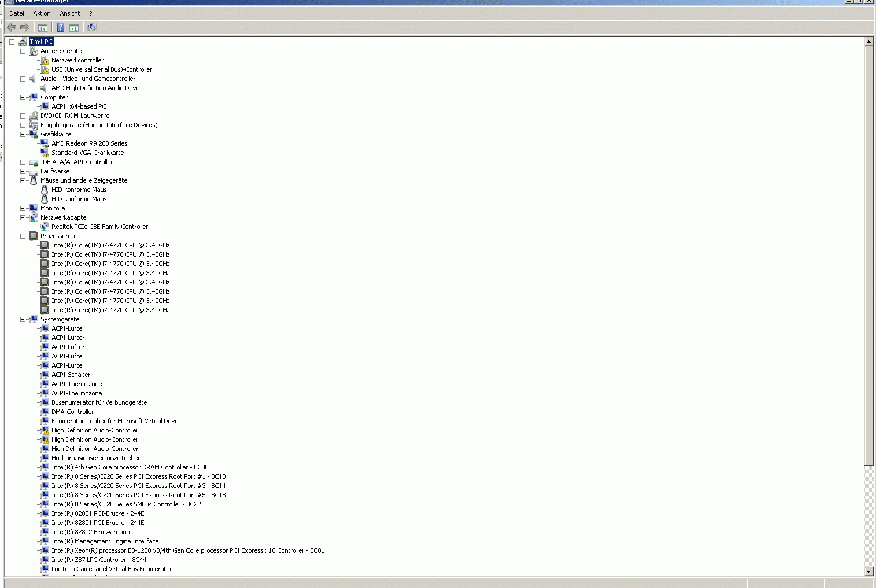Select 'PCI Express Root Port #5 - 8C18' row
The image size is (876, 588).
[x=139, y=495]
